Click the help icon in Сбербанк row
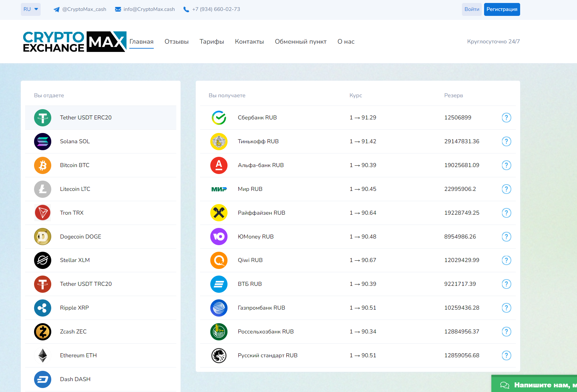The height and width of the screenshot is (392, 577). [x=507, y=118]
